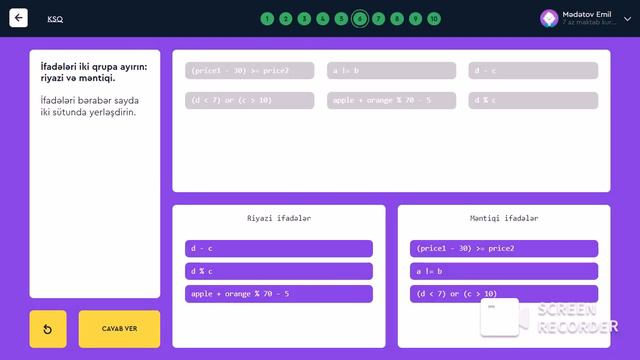Go back using the arrow button

pyautogui.click(x=18, y=18)
